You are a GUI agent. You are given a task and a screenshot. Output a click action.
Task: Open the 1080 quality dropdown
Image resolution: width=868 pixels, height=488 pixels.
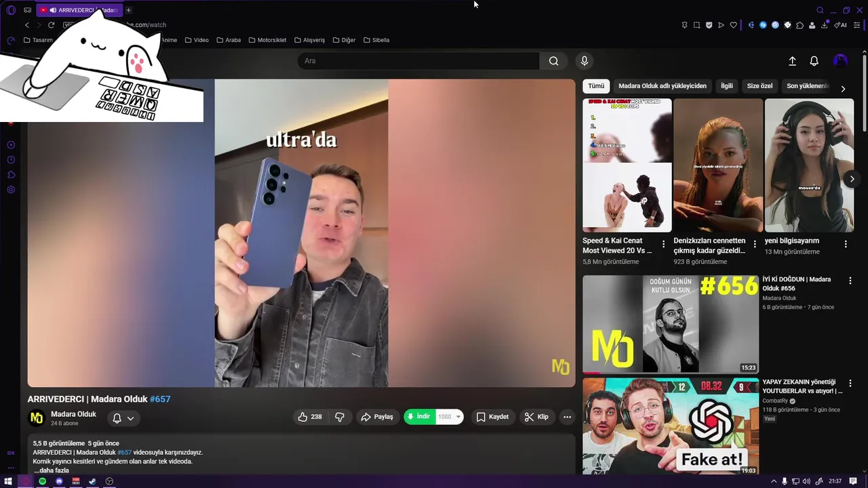point(449,417)
